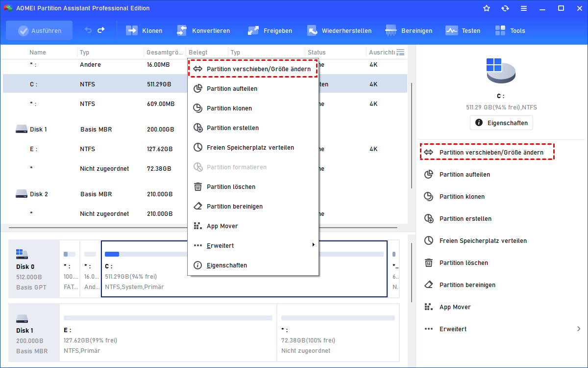Click the grid icon beside right-panel App Mover
The height and width of the screenshot is (368, 588).
(x=429, y=307)
